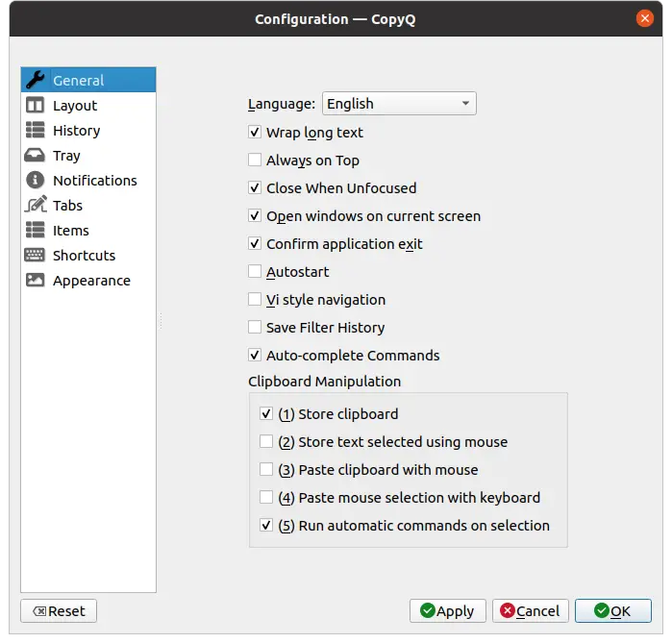
Task: Select the General wrench icon
Action: click(36, 80)
